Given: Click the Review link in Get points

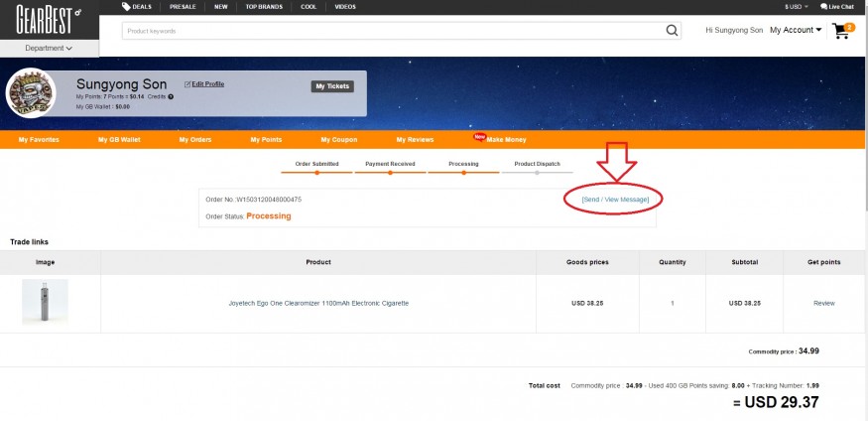Looking at the screenshot, I should [823, 303].
